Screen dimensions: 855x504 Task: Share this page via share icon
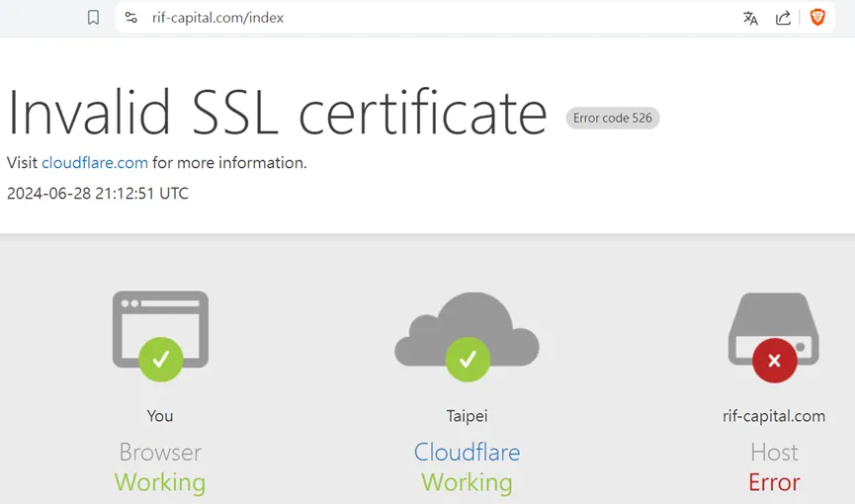point(783,18)
